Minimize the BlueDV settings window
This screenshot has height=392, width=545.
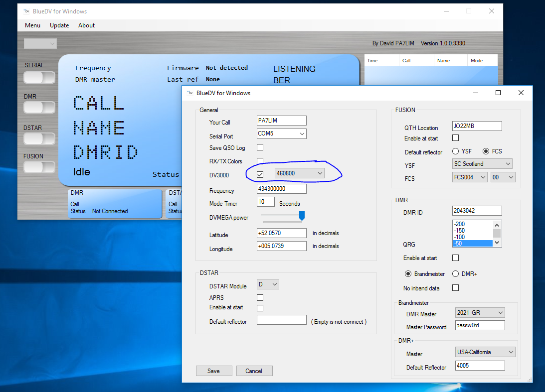476,93
